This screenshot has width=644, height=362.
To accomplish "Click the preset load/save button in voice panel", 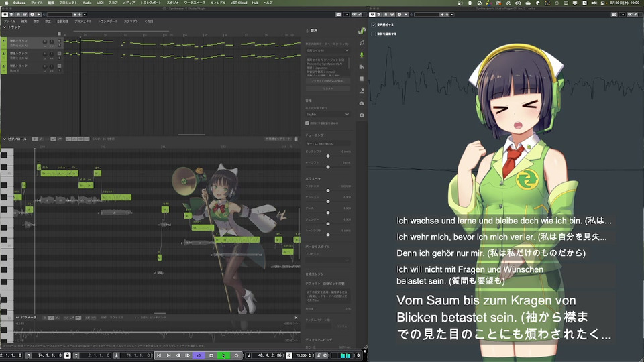I will pyautogui.click(x=327, y=81).
